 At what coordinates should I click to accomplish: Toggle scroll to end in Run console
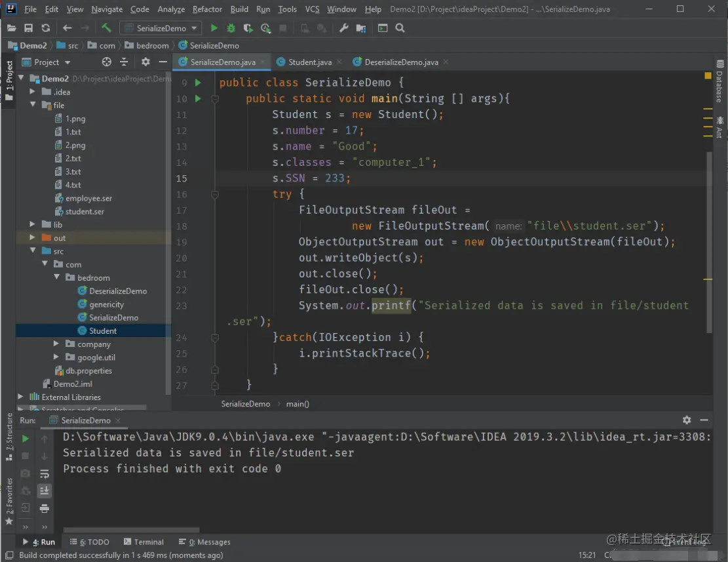coord(45,491)
